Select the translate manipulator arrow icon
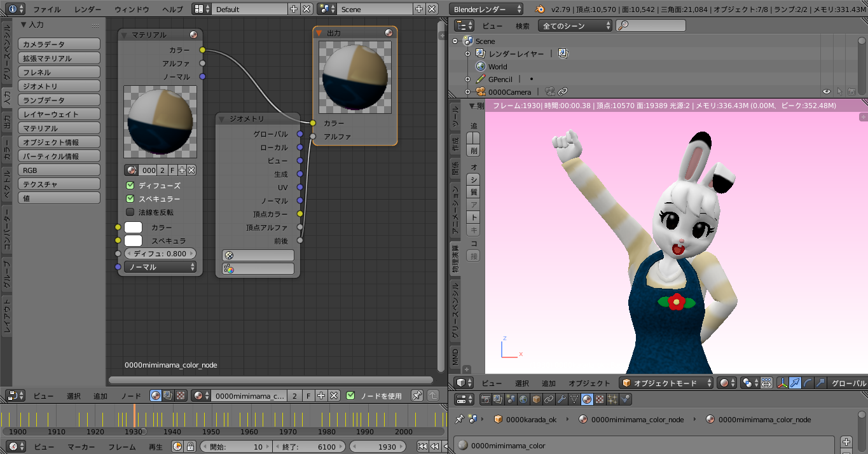This screenshot has width=868, height=454. 795,383
